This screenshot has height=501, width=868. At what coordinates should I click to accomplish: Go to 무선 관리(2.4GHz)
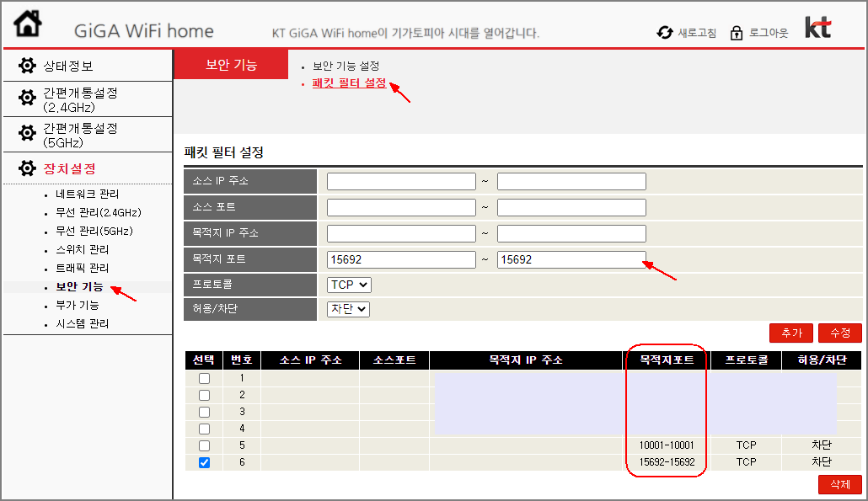(x=99, y=212)
